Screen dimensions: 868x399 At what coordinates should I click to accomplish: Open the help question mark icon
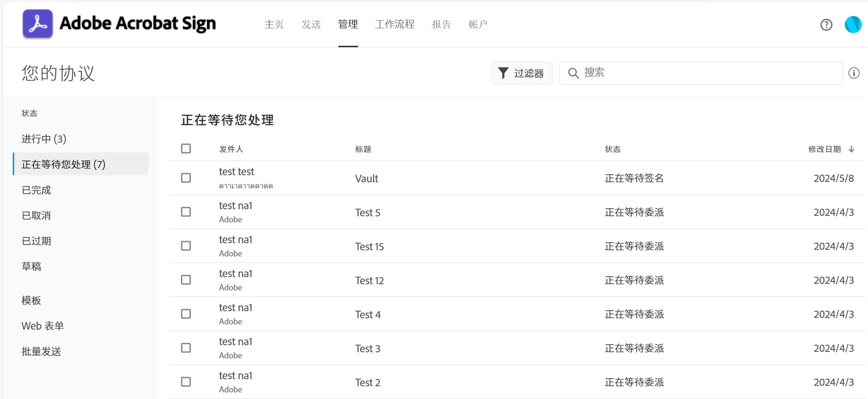(x=826, y=25)
